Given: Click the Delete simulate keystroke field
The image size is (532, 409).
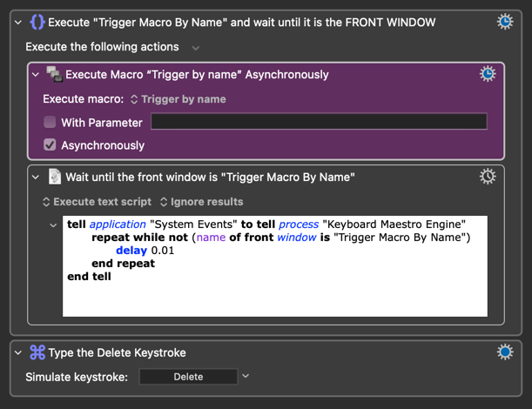Looking at the screenshot, I should (x=188, y=377).
